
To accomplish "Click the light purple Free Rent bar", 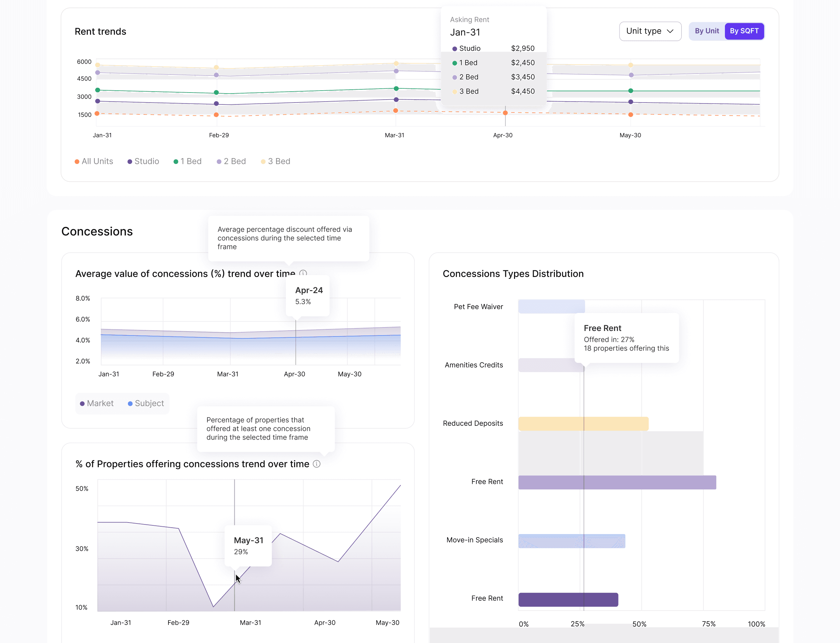I will (617, 482).
